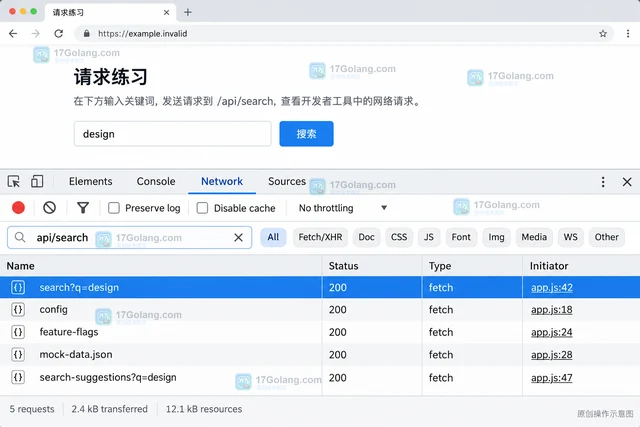The height and width of the screenshot is (427, 640).
Task: Filter requests by Fetch/XHR
Action: (320, 237)
